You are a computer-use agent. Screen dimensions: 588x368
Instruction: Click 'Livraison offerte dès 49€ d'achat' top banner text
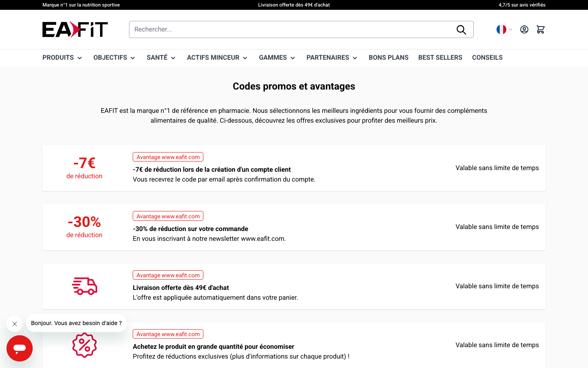294,5
